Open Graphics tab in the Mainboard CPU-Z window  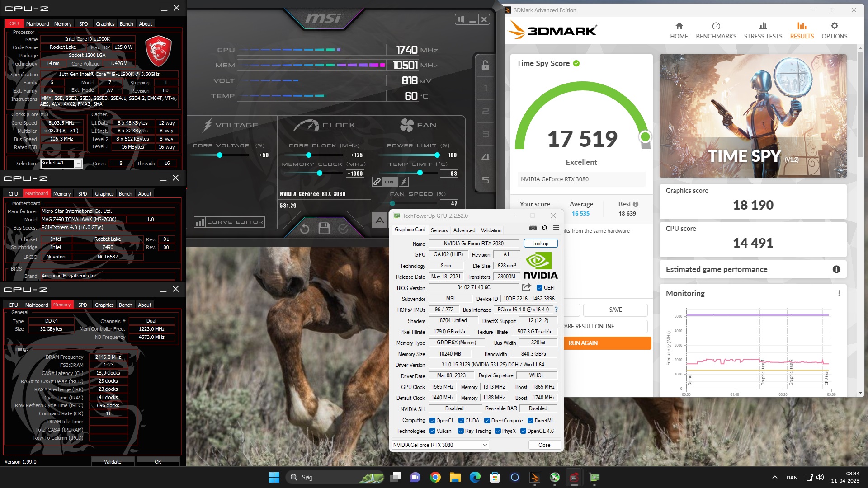(x=104, y=194)
